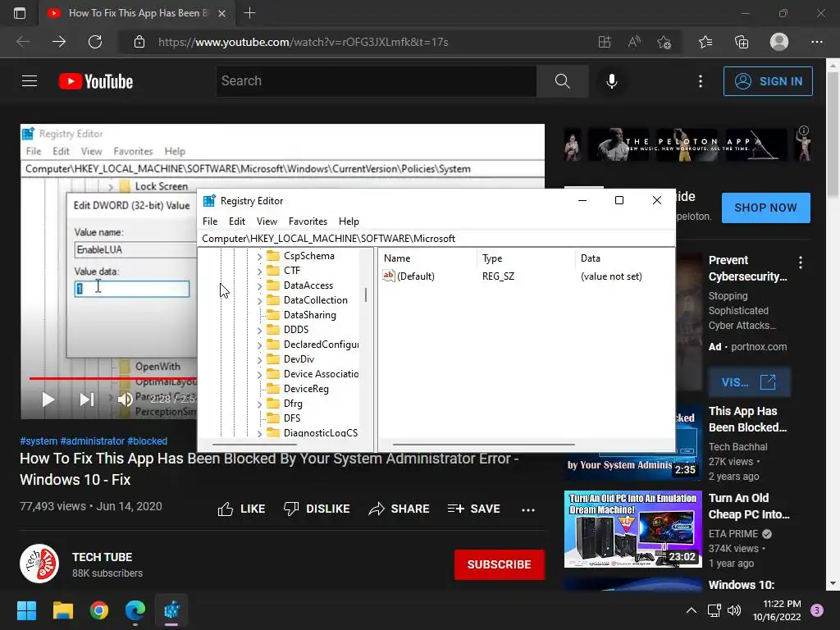
Task: Add this page to favorites
Action: tap(664, 42)
